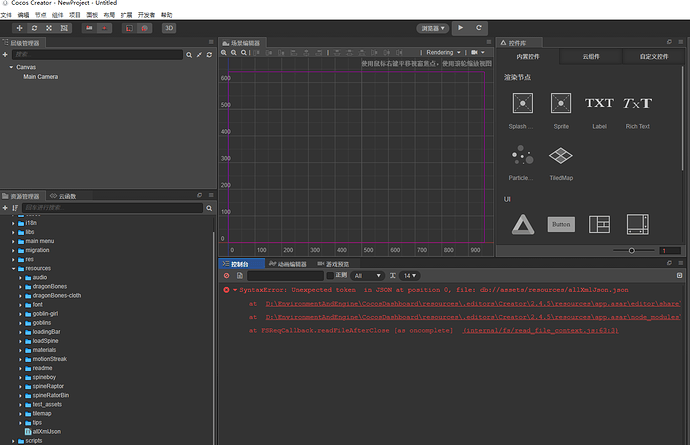The height and width of the screenshot is (445, 690).
Task: Pop out the 控件库 panel
Action: tap(669, 42)
